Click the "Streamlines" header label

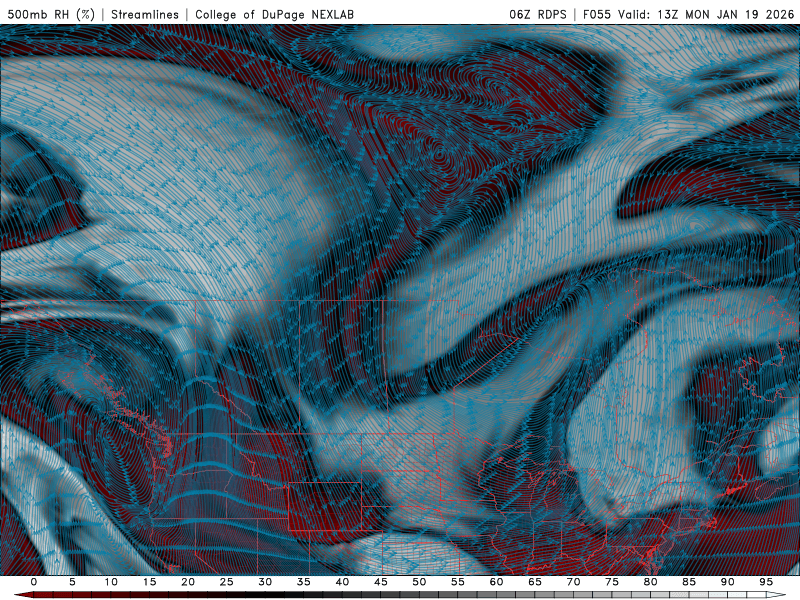(145, 14)
